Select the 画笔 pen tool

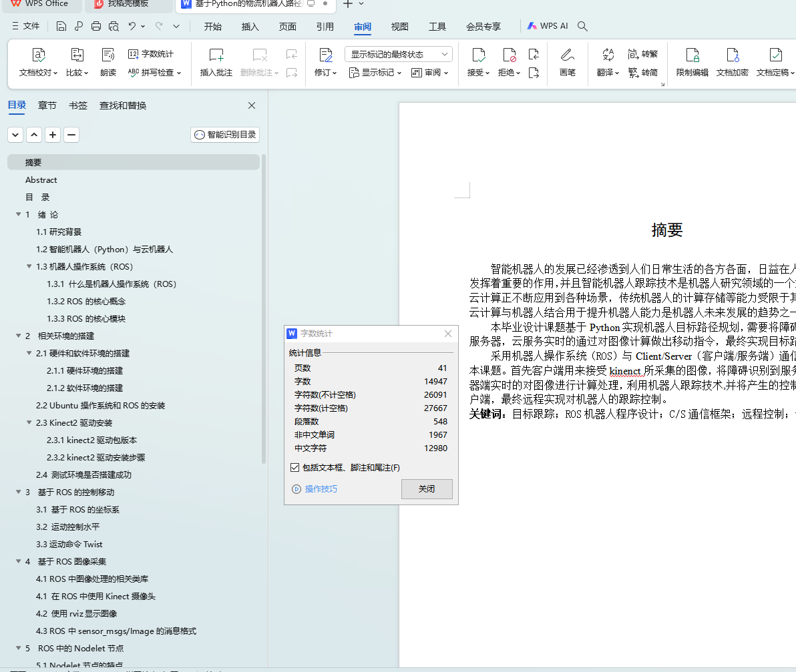point(568,62)
